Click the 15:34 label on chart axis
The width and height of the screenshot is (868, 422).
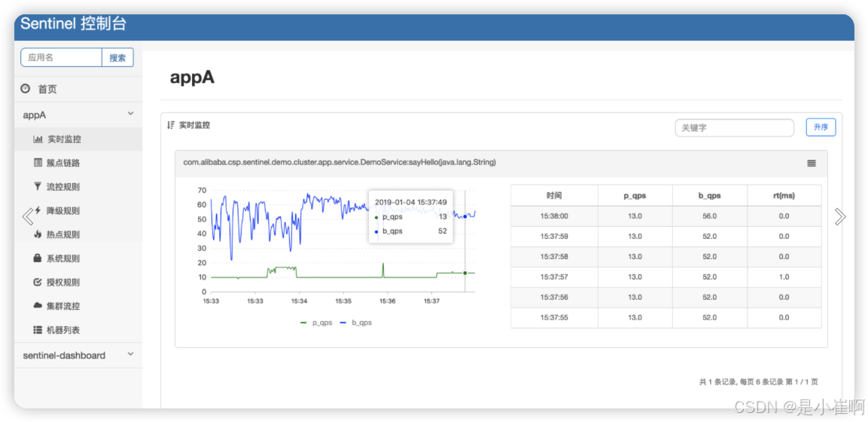300,301
